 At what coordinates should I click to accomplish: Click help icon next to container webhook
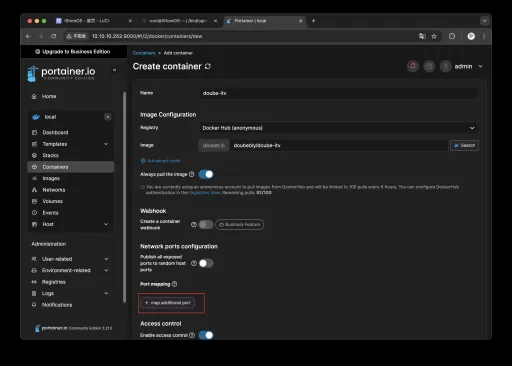194,225
